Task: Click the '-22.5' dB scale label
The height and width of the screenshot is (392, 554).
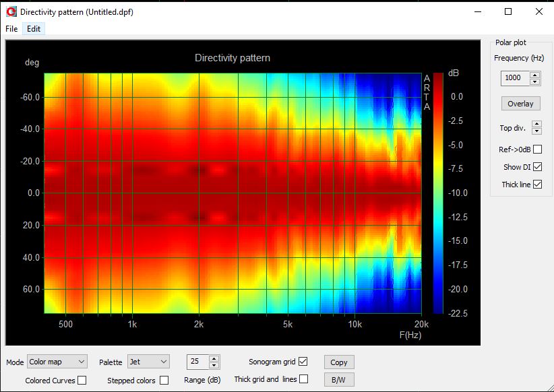Action: [458, 313]
